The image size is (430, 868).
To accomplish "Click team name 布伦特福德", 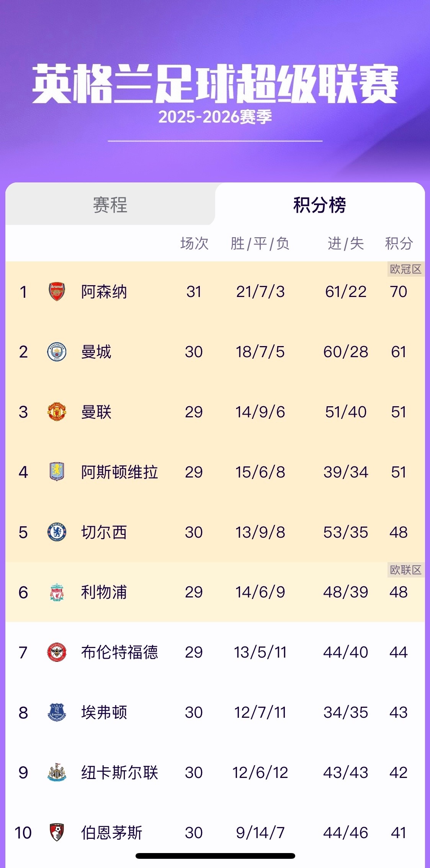I will click(x=119, y=652).
